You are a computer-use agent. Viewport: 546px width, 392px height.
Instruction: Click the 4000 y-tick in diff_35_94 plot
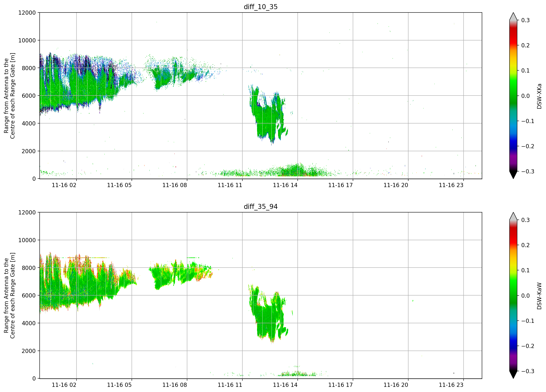click(29, 323)
